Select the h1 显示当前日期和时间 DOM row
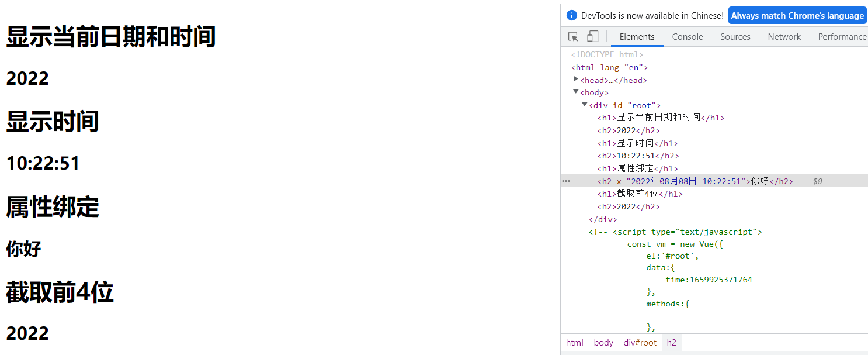This screenshot has width=868, height=355. [661, 118]
